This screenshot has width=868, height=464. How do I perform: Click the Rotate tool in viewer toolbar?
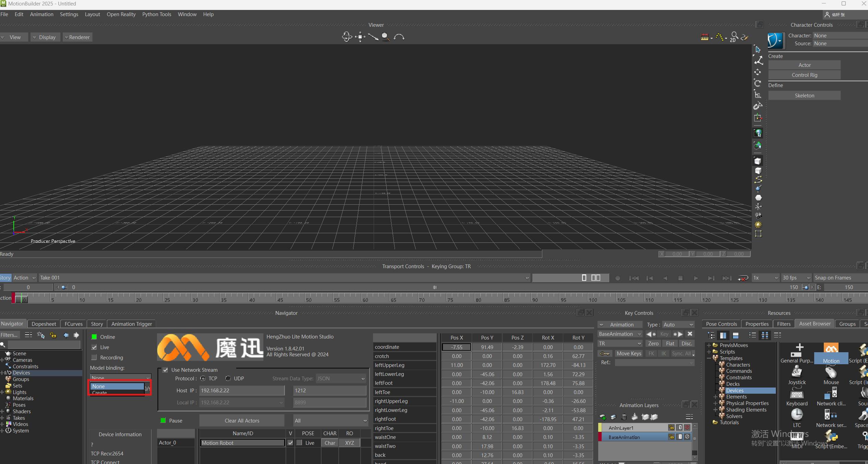758,83
